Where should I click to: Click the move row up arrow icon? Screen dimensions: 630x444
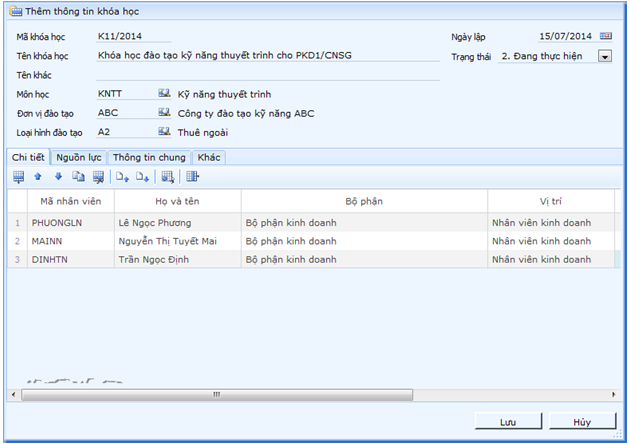coord(38,177)
